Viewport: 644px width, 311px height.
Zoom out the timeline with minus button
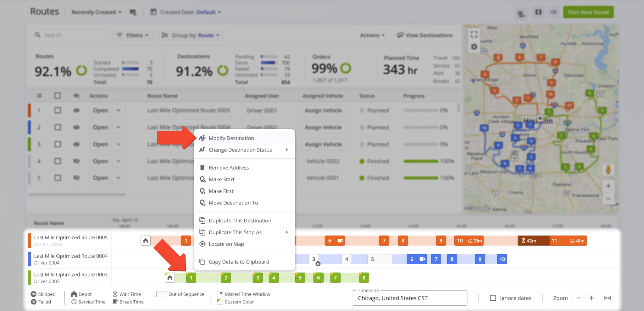pyautogui.click(x=579, y=298)
